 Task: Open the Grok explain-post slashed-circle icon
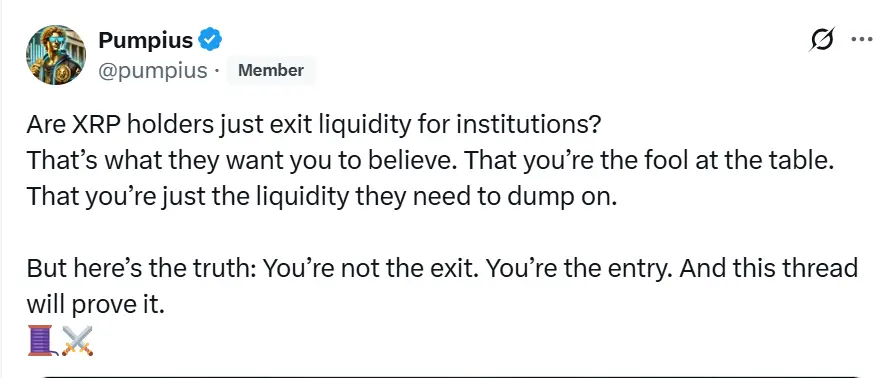tap(821, 40)
